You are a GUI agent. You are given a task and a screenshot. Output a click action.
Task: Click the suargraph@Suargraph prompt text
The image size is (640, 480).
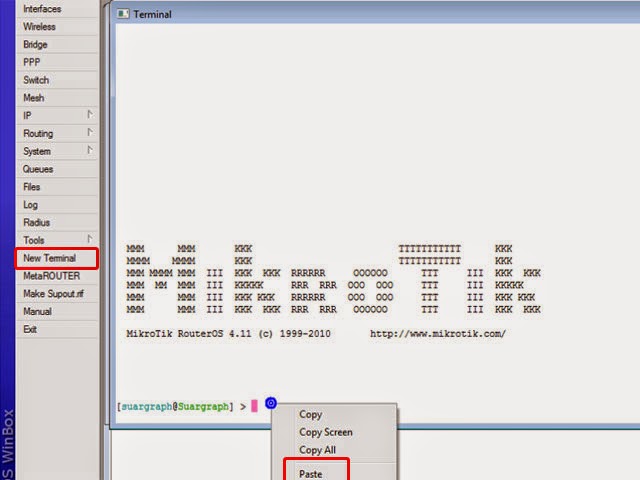(x=175, y=407)
